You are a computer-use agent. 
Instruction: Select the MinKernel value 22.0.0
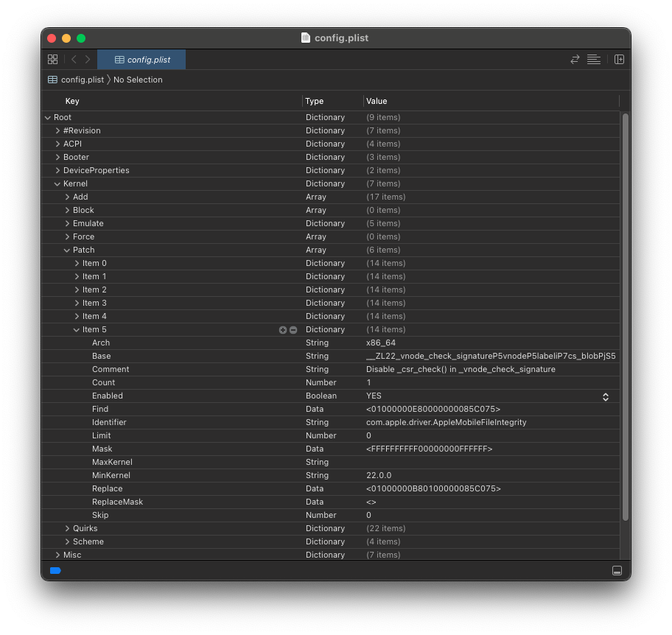pos(379,476)
